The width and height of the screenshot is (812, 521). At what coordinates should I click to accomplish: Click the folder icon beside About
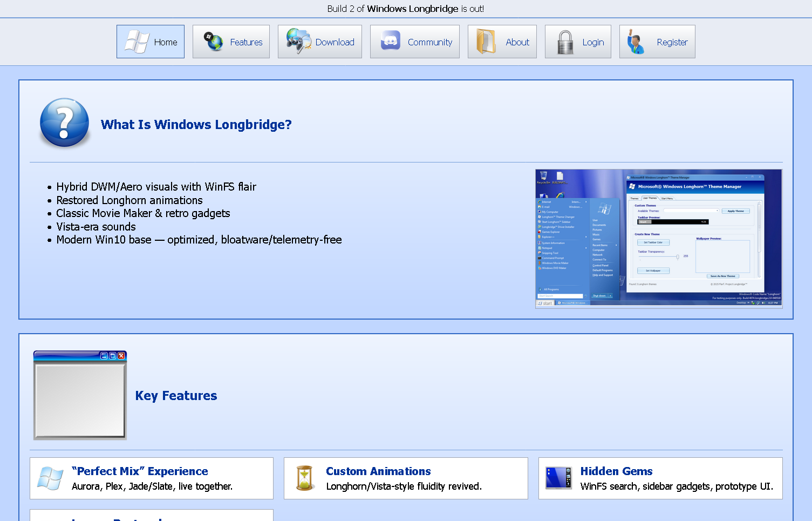click(x=486, y=42)
